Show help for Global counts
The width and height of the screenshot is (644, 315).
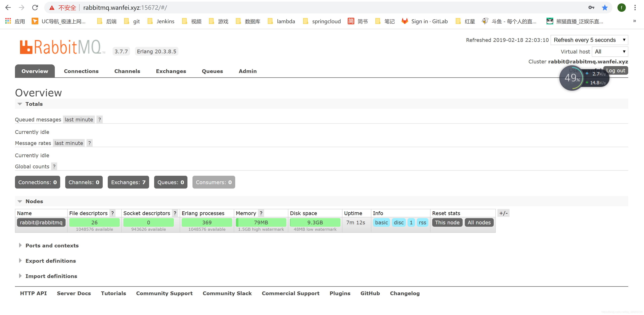click(54, 166)
